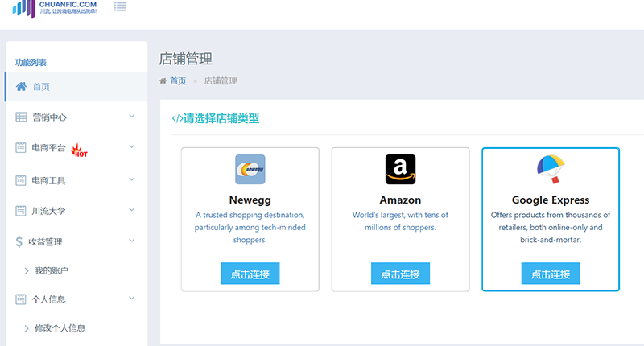The image size is (644, 346).
Task: Expand the 电商工具 chevron
Action: 131,179
